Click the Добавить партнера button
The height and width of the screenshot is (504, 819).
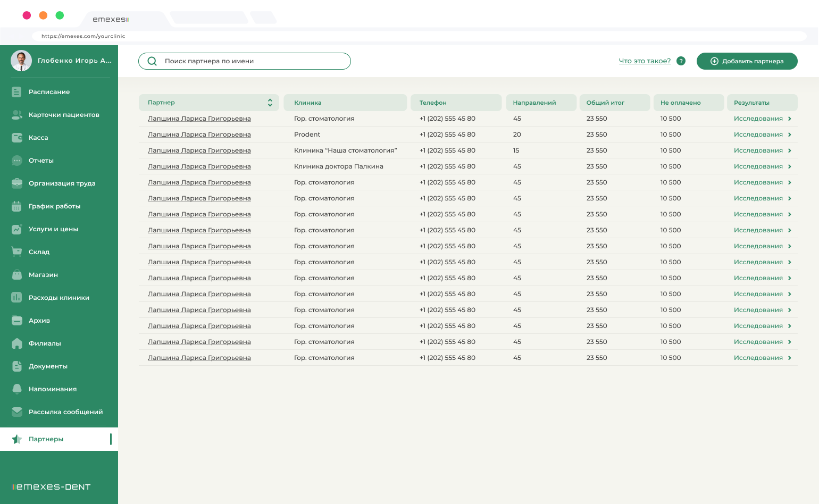click(x=747, y=61)
